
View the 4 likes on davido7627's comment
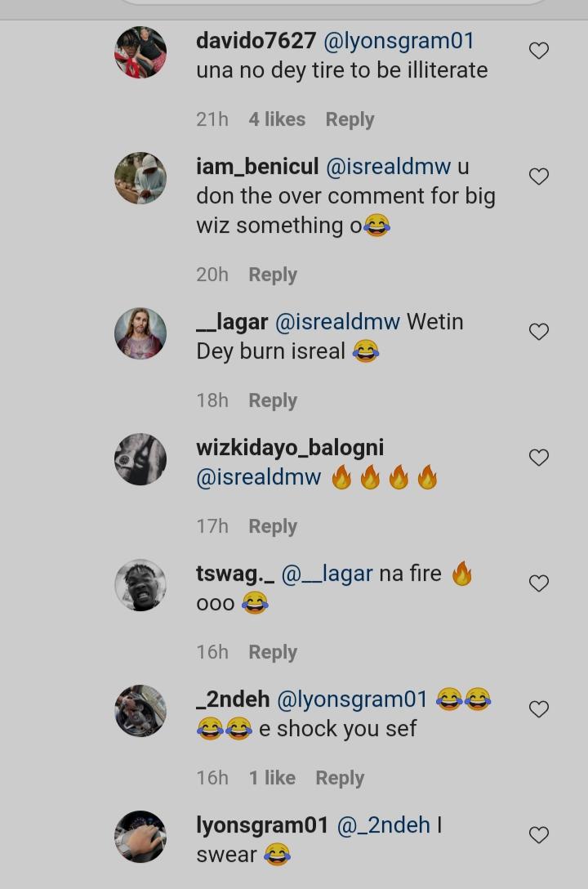click(277, 119)
